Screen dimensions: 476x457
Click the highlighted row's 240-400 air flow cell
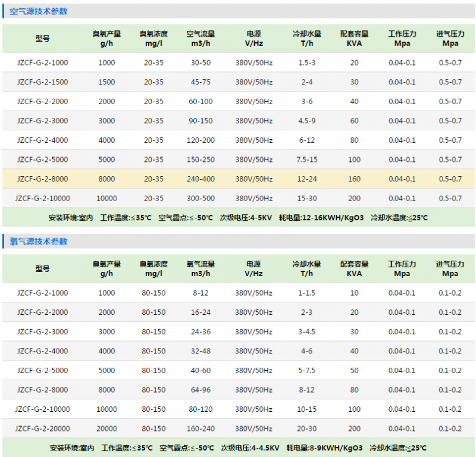tap(201, 179)
